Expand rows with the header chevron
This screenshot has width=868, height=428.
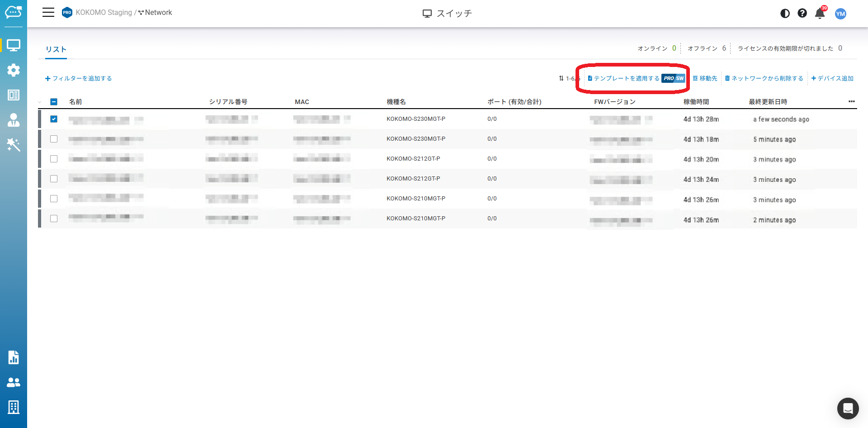[x=40, y=102]
